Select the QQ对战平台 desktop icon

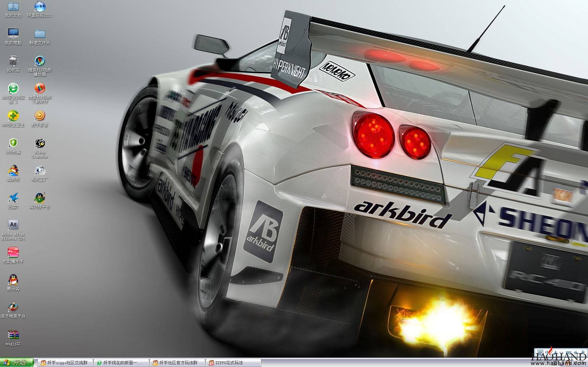point(40,201)
